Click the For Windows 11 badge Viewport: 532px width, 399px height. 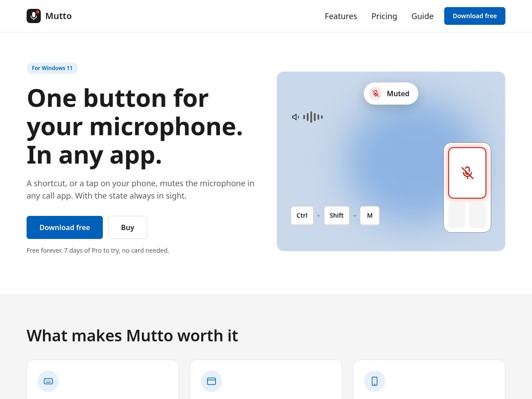click(52, 68)
